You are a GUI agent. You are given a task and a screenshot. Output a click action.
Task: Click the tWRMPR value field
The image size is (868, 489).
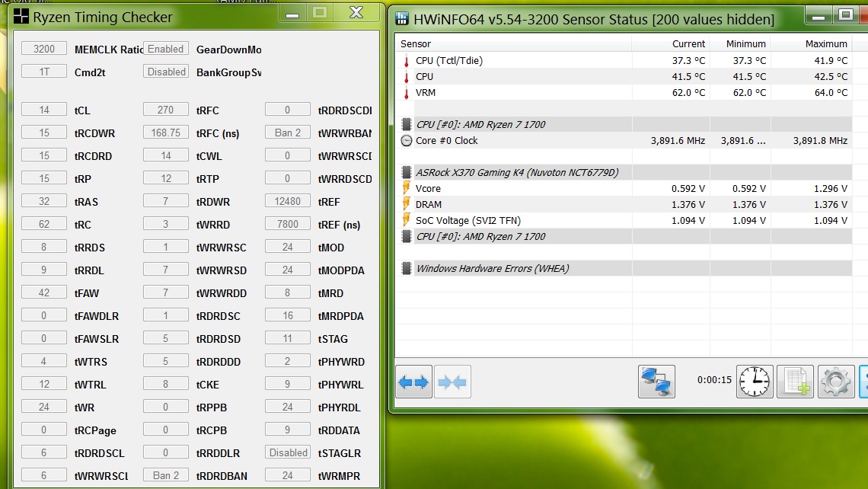[x=287, y=475]
